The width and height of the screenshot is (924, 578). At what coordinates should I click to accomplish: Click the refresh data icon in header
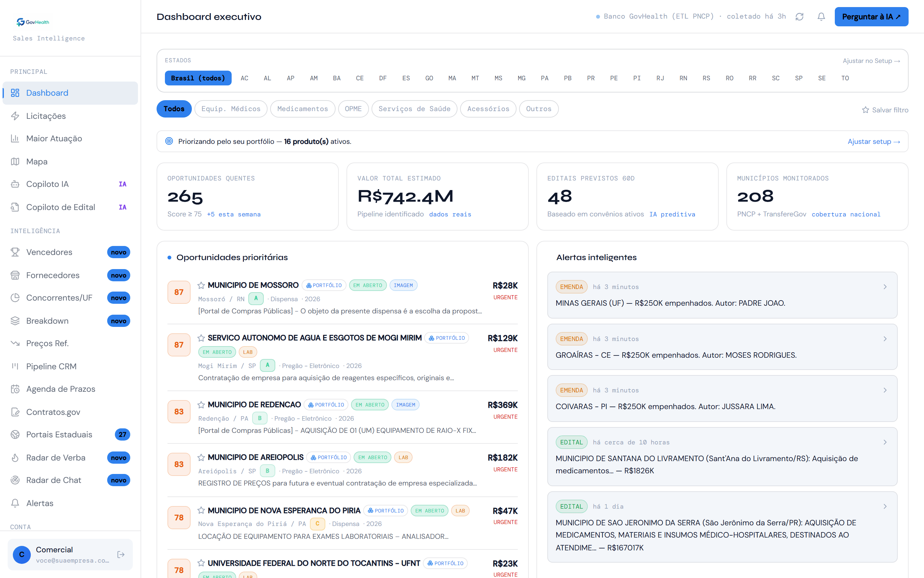[x=800, y=17]
